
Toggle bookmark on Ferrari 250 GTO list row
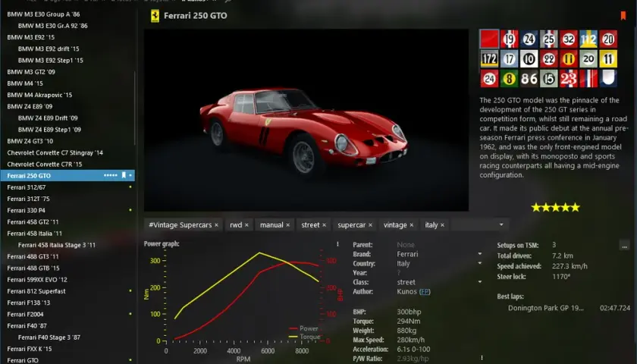(124, 175)
